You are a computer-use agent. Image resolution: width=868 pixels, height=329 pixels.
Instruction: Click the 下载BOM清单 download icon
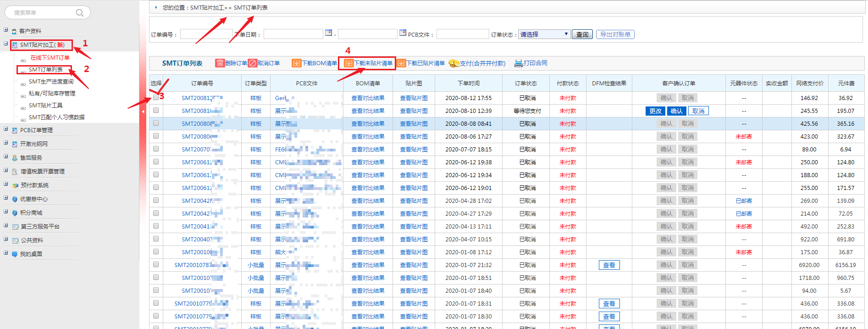click(297, 63)
